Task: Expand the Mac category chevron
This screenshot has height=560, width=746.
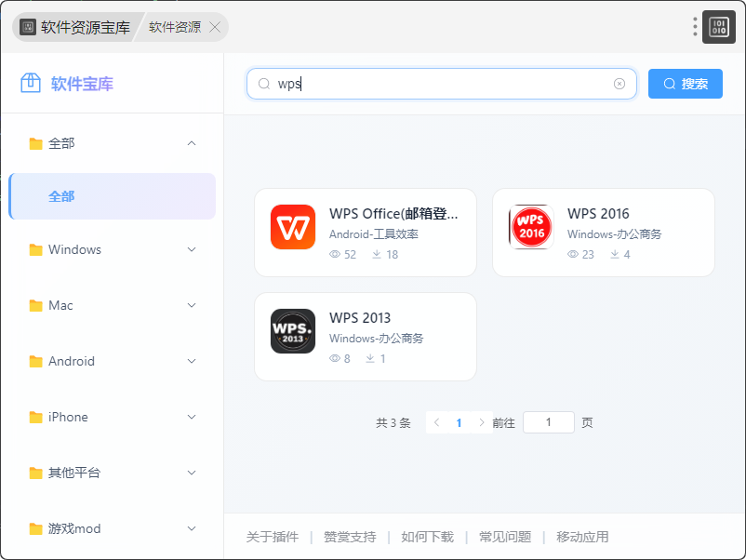Action: (x=192, y=305)
